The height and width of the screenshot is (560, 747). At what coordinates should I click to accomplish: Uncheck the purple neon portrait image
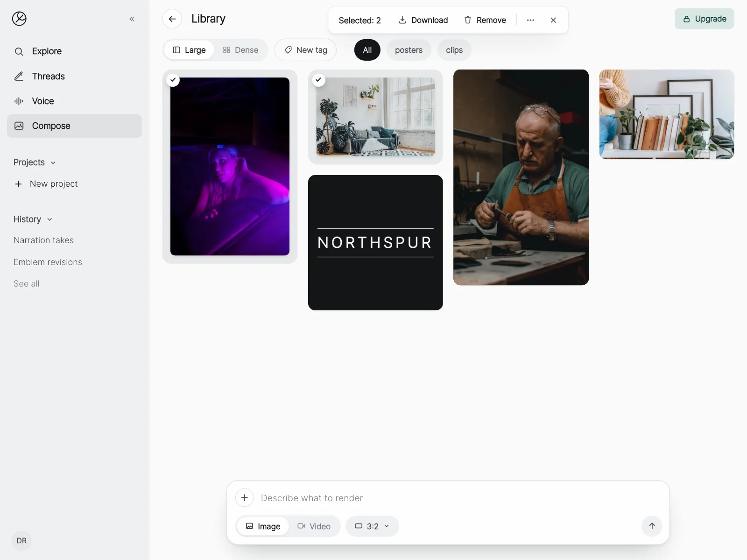click(173, 80)
